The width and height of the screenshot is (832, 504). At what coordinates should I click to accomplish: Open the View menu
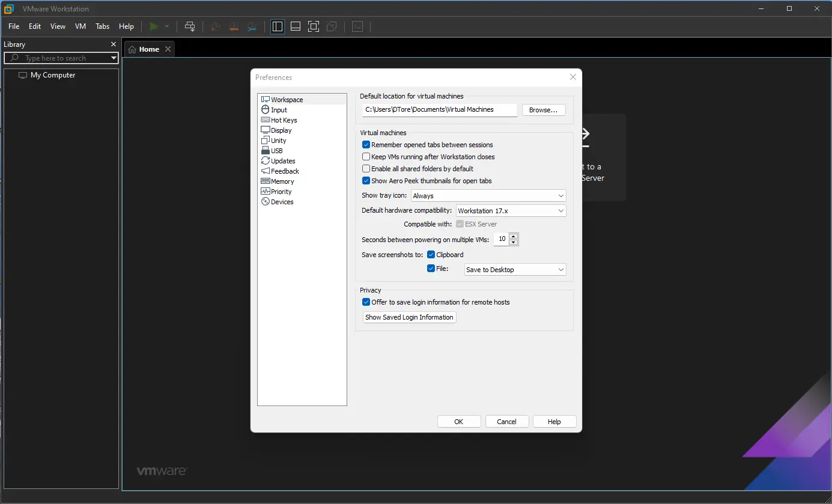[x=58, y=26]
